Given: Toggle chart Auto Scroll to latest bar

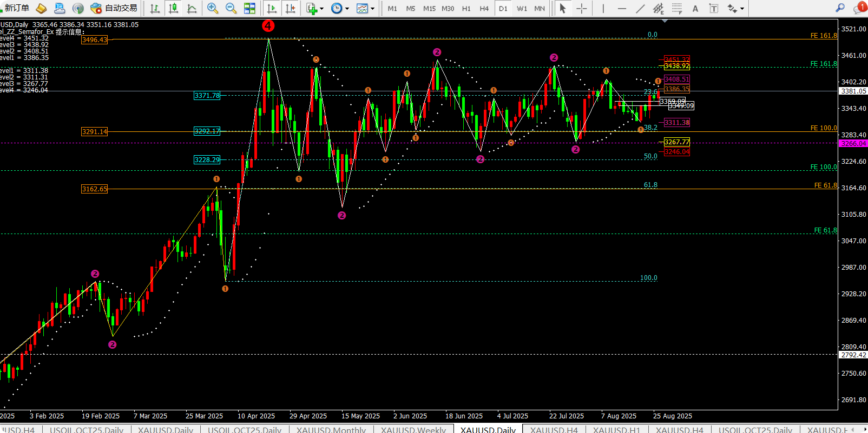Looking at the screenshot, I should [272, 8].
